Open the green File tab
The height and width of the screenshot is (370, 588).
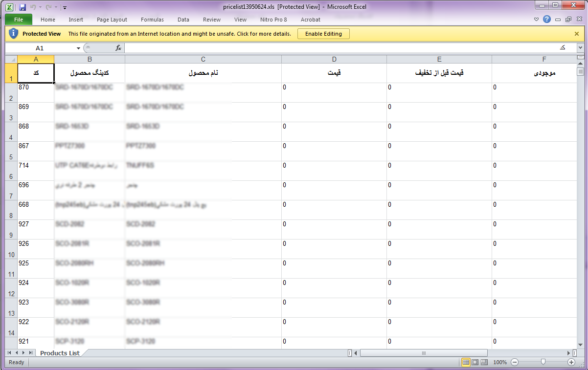point(19,20)
